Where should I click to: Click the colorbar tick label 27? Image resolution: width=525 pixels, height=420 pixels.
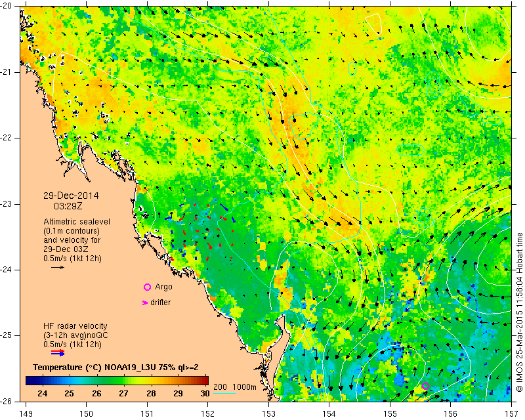123,393
